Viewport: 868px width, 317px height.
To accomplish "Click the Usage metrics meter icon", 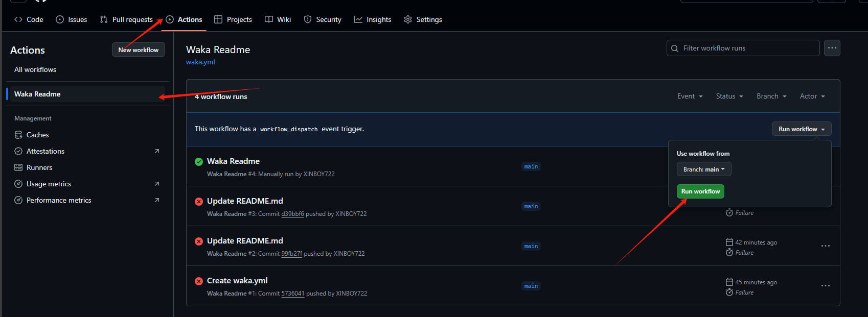I will pyautogui.click(x=18, y=184).
